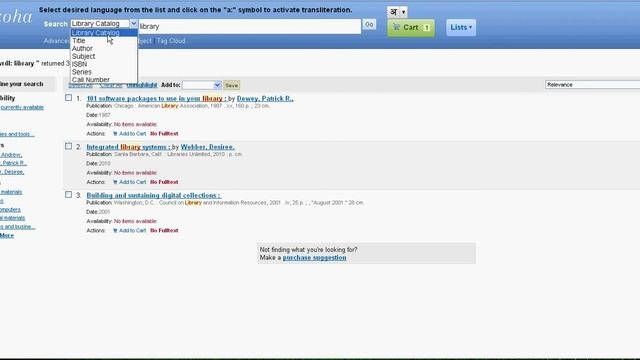Open author link Webber, Desiree

[207, 147]
